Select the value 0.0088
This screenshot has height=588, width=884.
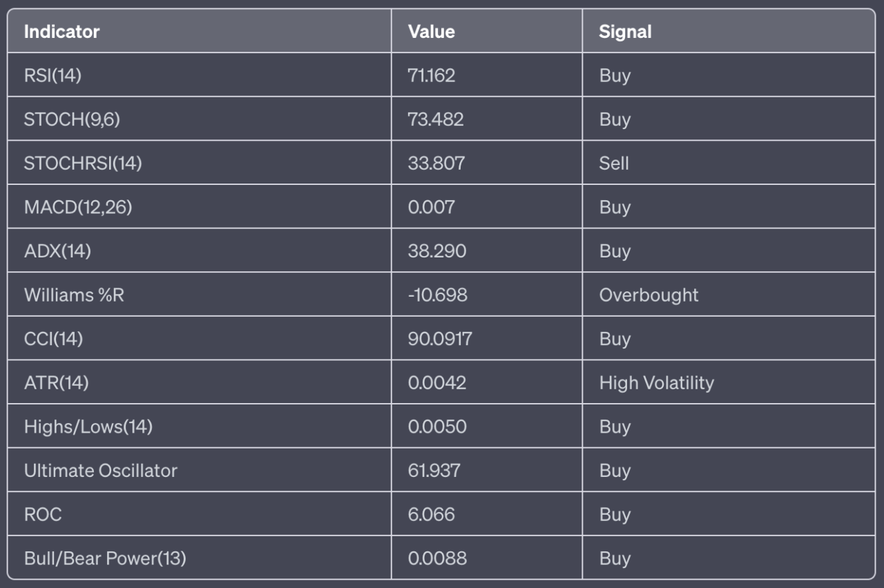point(437,558)
